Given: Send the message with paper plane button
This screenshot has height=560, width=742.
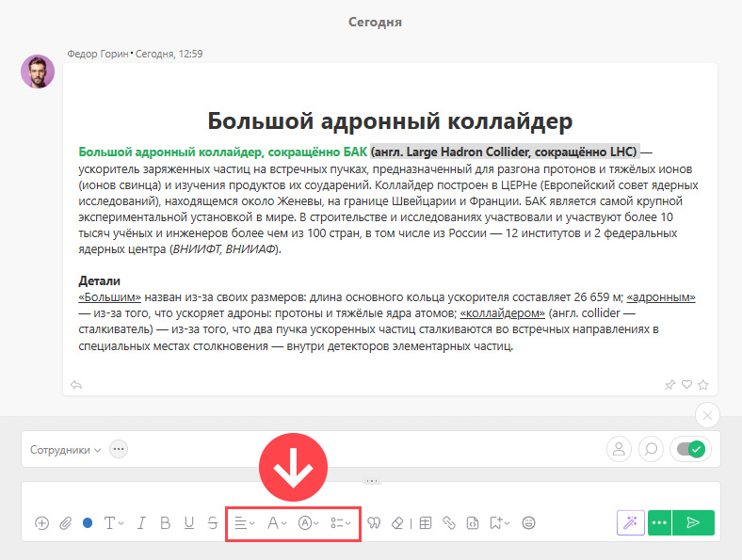Looking at the screenshot, I should tap(693, 522).
